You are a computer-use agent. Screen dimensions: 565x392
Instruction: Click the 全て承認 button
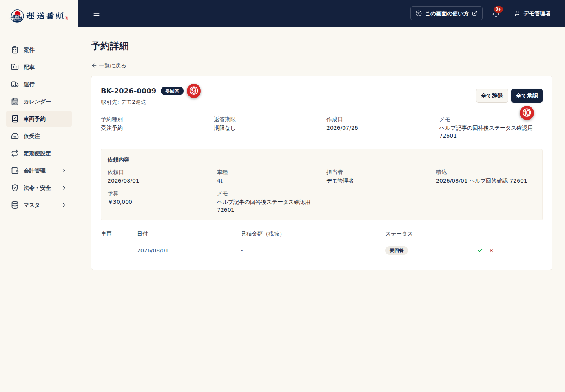527,96
